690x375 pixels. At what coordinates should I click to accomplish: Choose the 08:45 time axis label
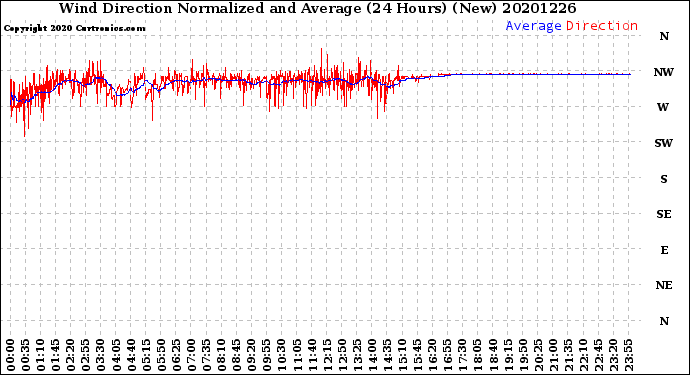[x=236, y=355]
